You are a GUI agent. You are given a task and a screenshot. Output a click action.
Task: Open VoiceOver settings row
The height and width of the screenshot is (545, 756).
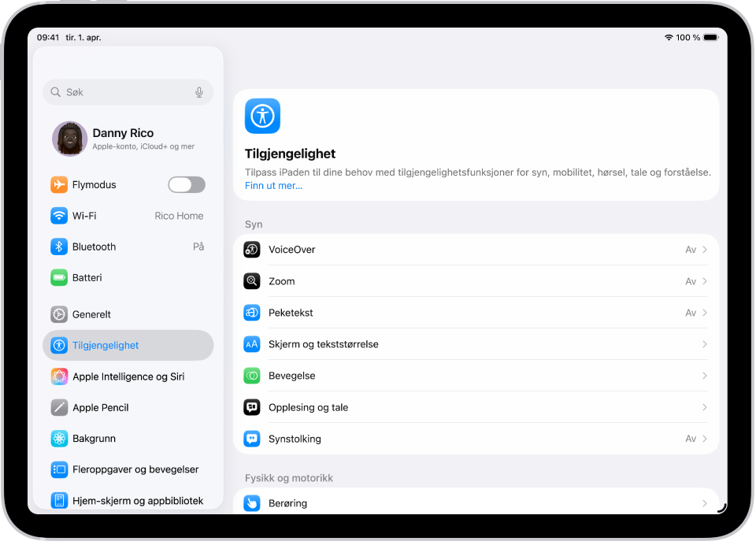(x=476, y=250)
